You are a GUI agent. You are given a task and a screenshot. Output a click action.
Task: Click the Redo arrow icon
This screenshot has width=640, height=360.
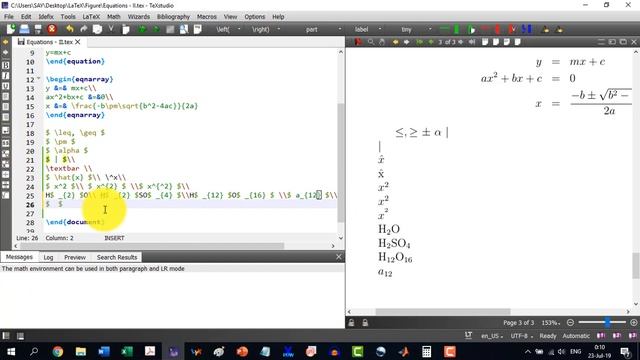pos(84,29)
